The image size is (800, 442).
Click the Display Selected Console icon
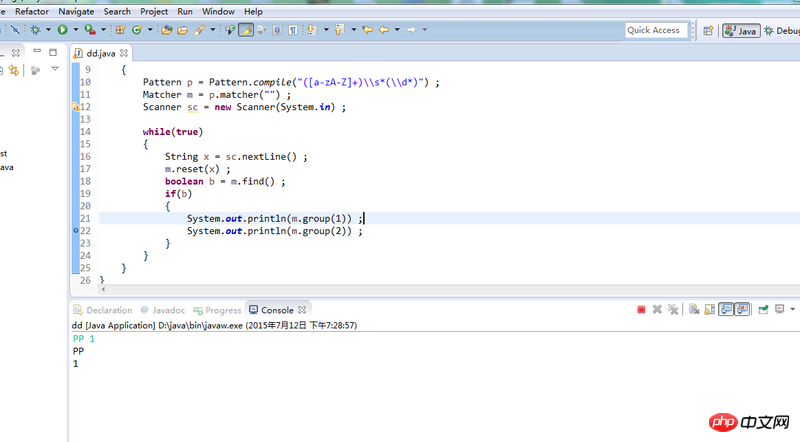(x=780, y=309)
